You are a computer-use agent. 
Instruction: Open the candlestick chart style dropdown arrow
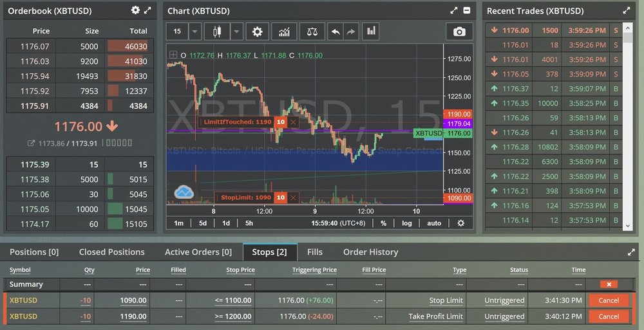pos(236,32)
